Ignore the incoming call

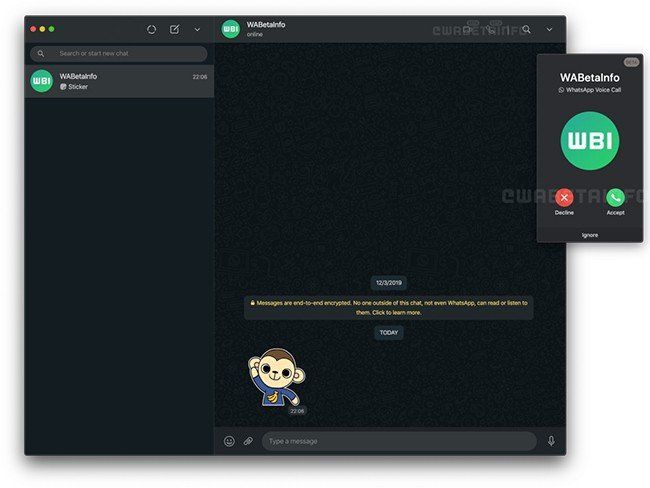click(x=590, y=235)
